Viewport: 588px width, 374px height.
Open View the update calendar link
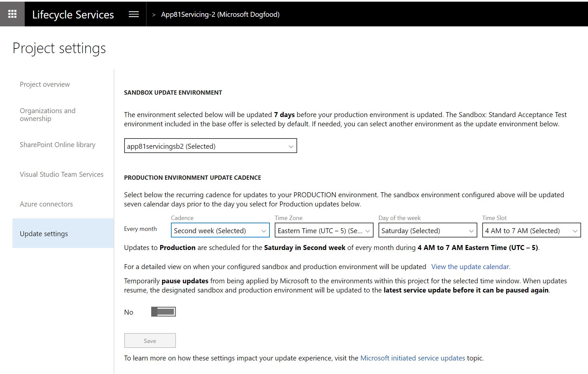470,266
